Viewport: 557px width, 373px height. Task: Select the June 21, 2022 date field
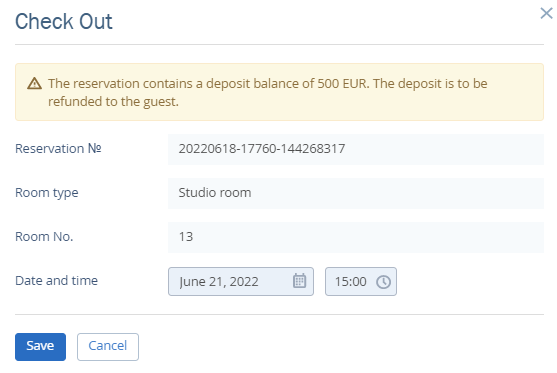pyautogui.click(x=240, y=281)
